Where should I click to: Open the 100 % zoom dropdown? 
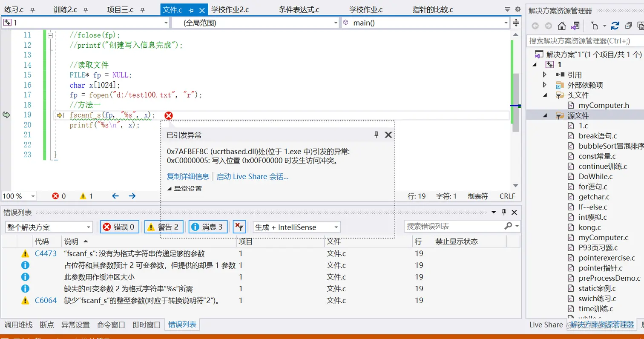[19, 196]
